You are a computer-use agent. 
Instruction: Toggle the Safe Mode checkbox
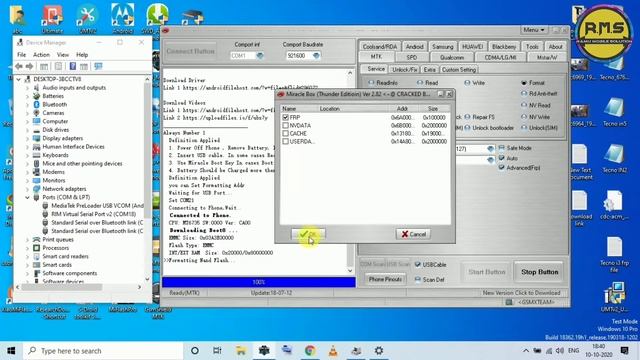[502, 148]
